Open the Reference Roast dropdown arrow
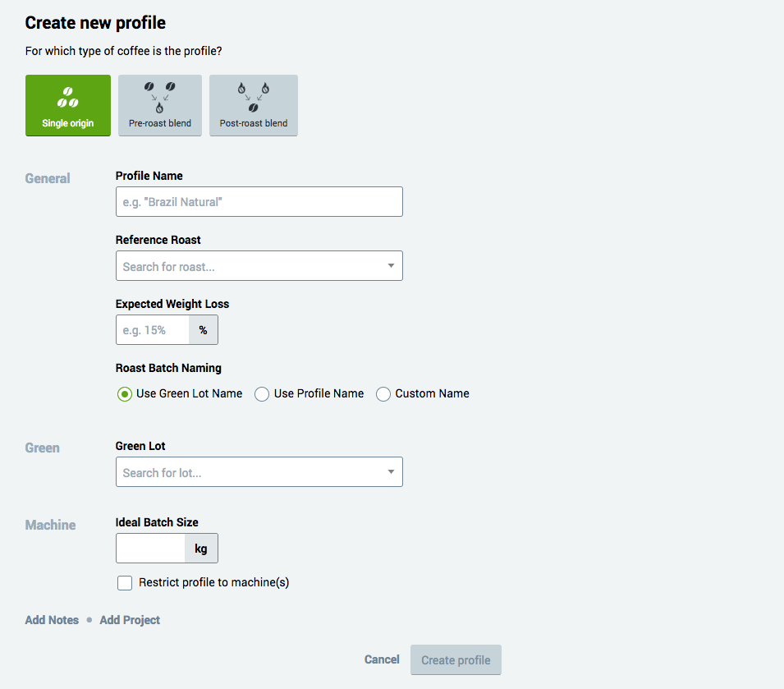Viewport: 784px width, 689px height. coord(391,266)
